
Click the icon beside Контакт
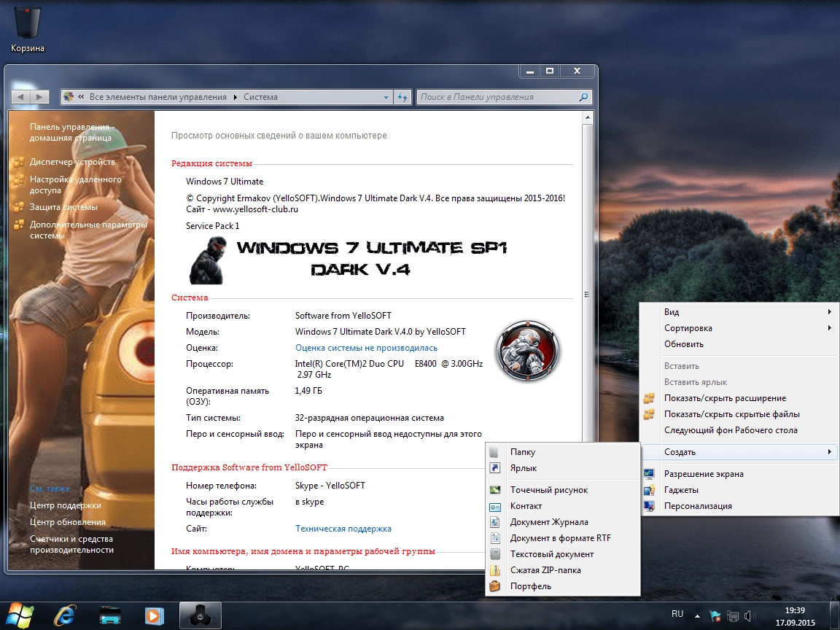click(494, 506)
